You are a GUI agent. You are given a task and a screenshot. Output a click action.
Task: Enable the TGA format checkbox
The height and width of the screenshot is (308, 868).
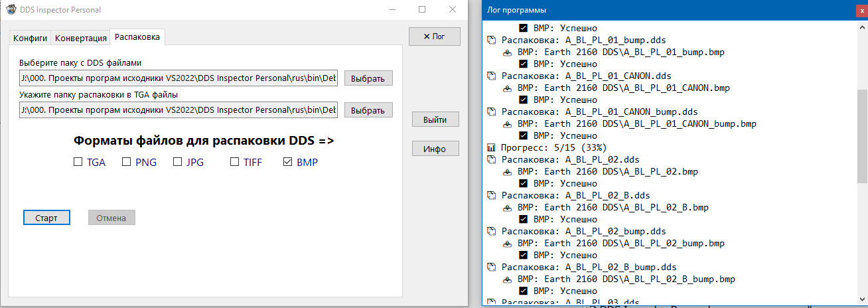tap(78, 162)
